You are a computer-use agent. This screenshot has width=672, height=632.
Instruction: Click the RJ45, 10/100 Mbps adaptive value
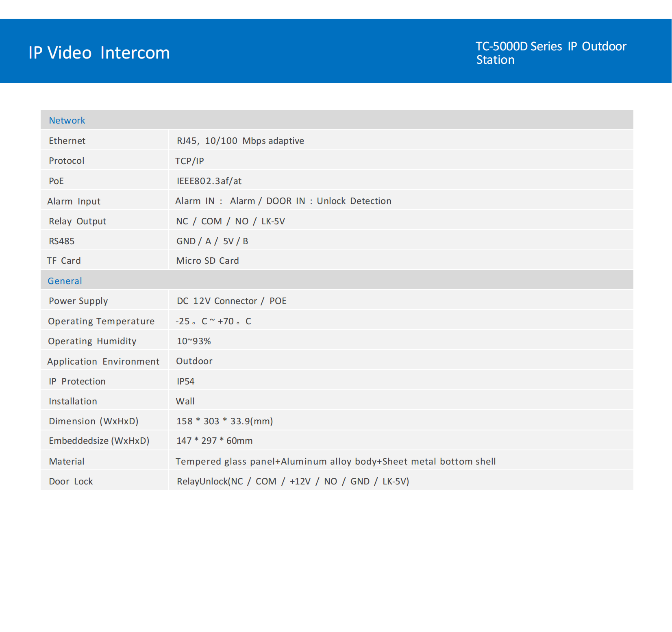tap(240, 141)
